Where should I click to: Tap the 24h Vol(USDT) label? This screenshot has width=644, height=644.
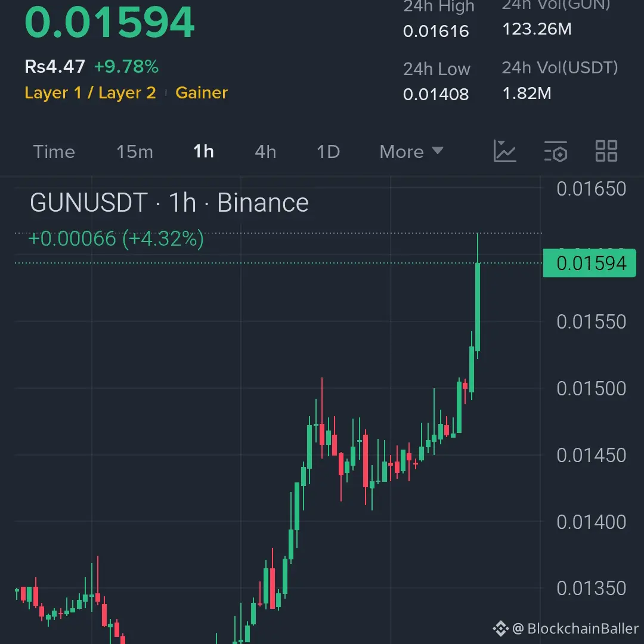(x=560, y=68)
